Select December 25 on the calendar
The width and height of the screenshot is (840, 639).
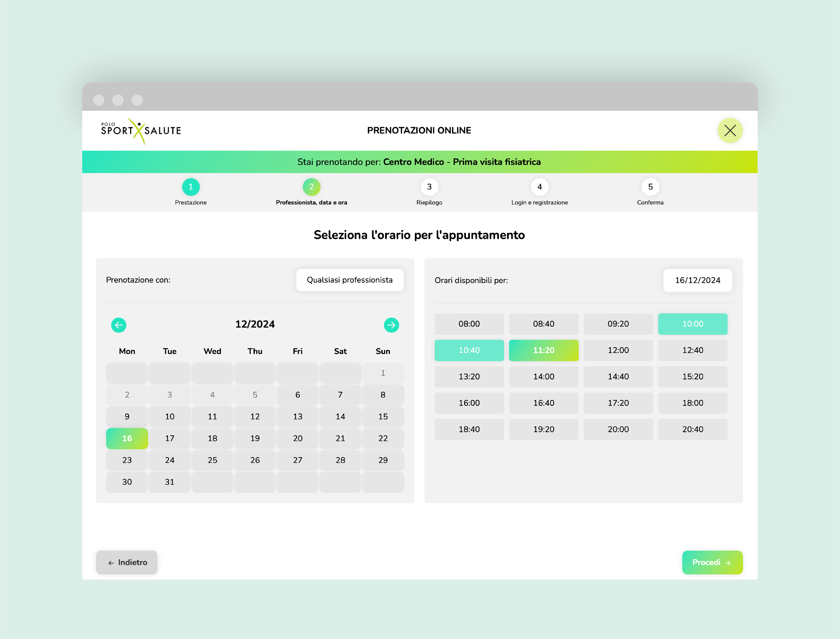[212, 460]
